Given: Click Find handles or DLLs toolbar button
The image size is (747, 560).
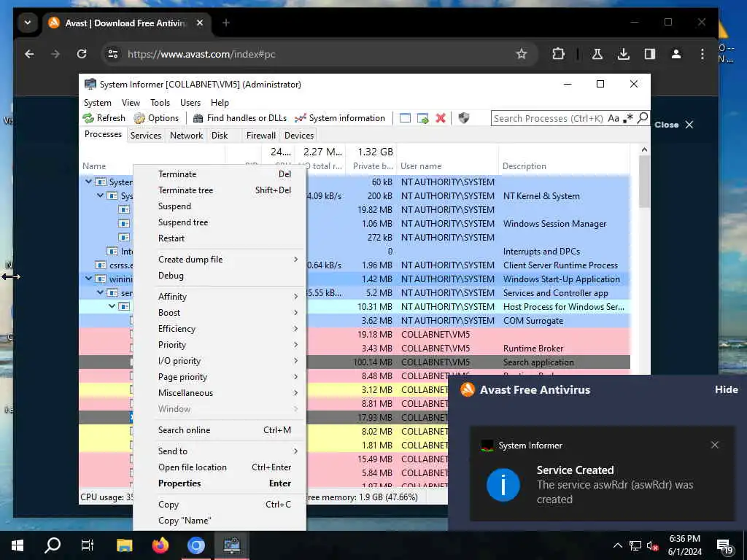Looking at the screenshot, I should click(x=239, y=118).
